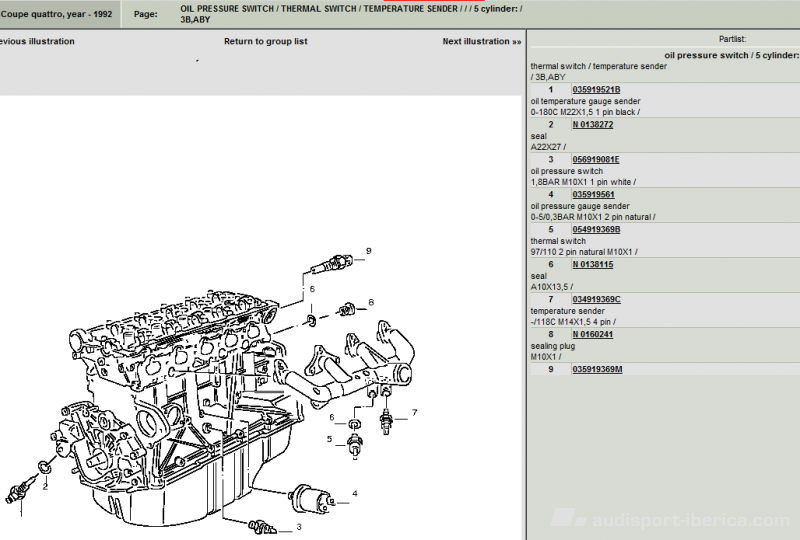
Task: Select 'A10X13,5 /' seal specification text
Action: 552,287
